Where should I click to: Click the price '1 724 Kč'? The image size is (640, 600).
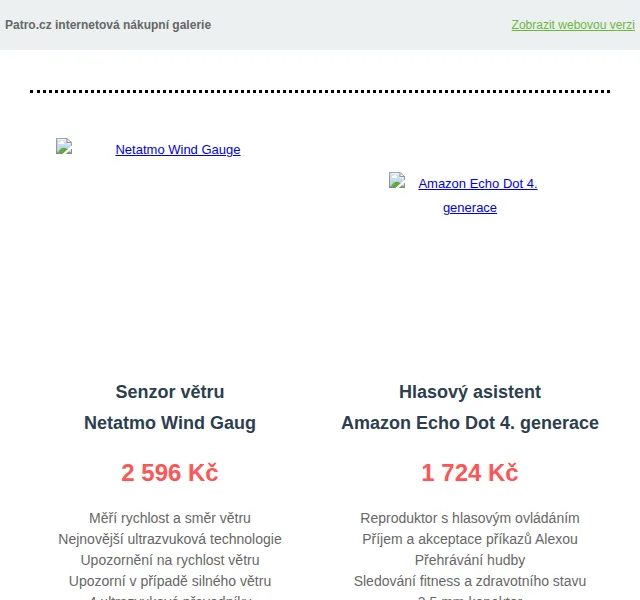[x=470, y=473]
